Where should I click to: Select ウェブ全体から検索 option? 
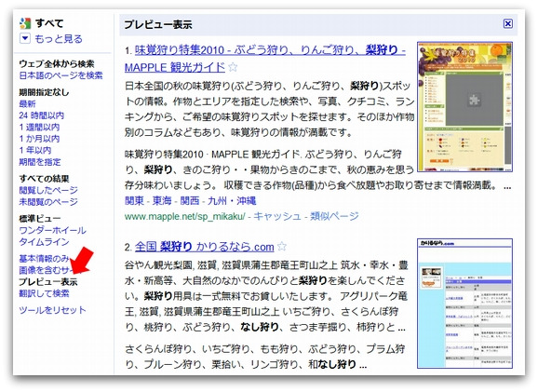coord(57,63)
